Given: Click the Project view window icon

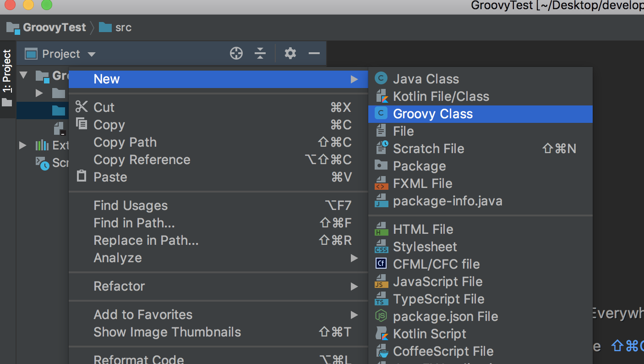Looking at the screenshot, I should (x=31, y=54).
